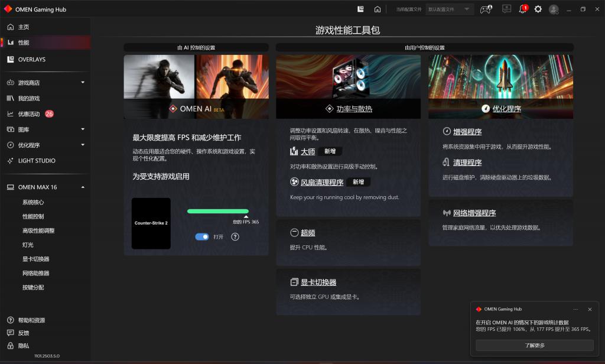The height and width of the screenshot is (364, 605).
Task: Open 风扇清理程序 link
Action: (322, 182)
